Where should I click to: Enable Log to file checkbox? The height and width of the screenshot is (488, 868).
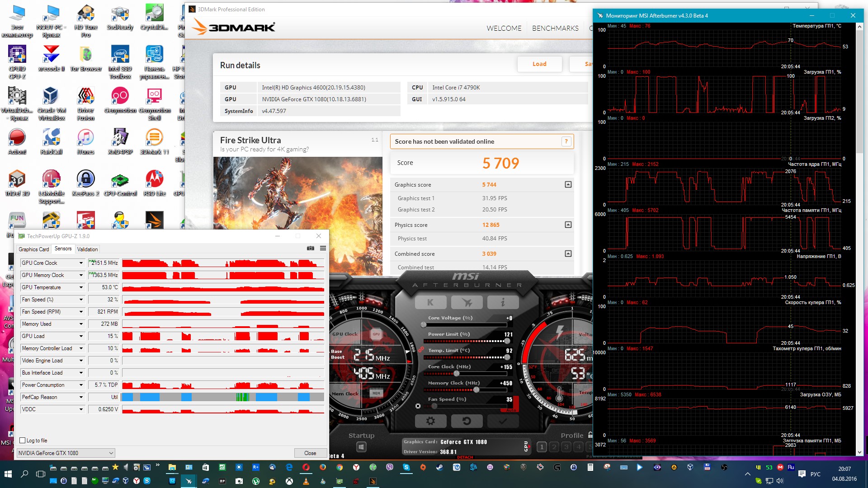click(23, 440)
